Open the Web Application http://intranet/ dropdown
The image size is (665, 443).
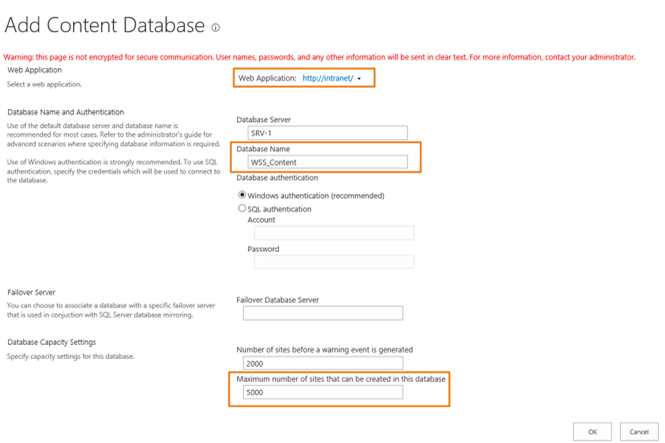(x=359, y=78)
